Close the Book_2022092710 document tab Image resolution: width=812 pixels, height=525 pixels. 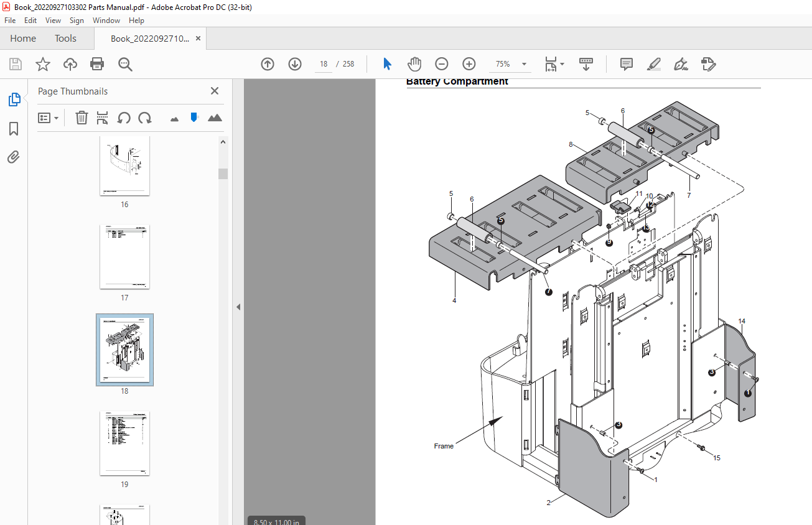click(x=198, y=39)
